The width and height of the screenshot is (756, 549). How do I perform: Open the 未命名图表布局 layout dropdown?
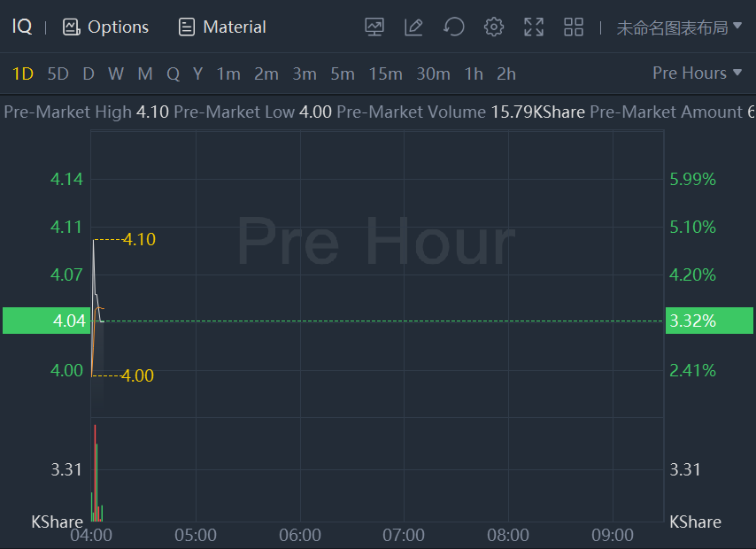click(679, 27)
